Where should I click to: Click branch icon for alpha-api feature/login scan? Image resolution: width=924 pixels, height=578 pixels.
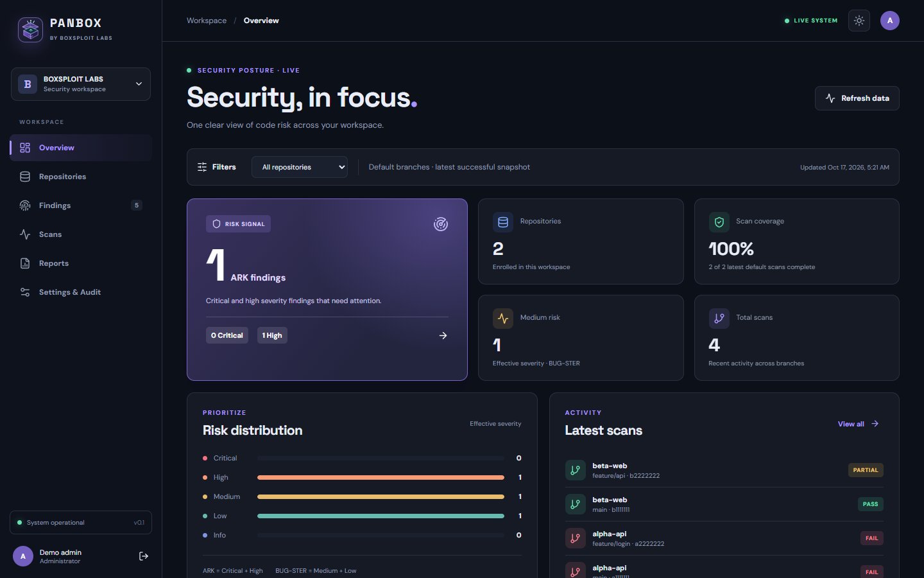point(576,538)
